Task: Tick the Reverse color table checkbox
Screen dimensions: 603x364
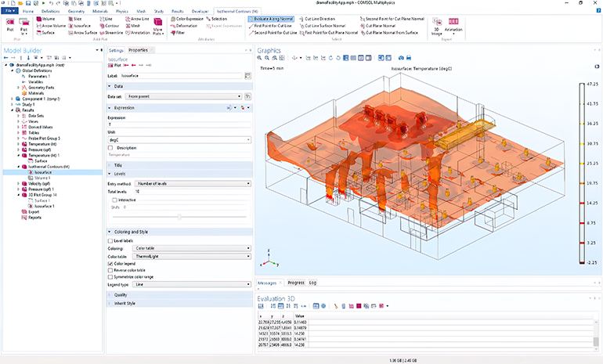Action: 110,270
